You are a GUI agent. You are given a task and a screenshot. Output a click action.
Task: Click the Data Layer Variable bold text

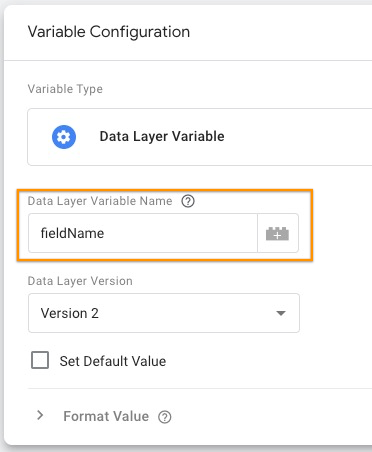[x=162, y=137]
